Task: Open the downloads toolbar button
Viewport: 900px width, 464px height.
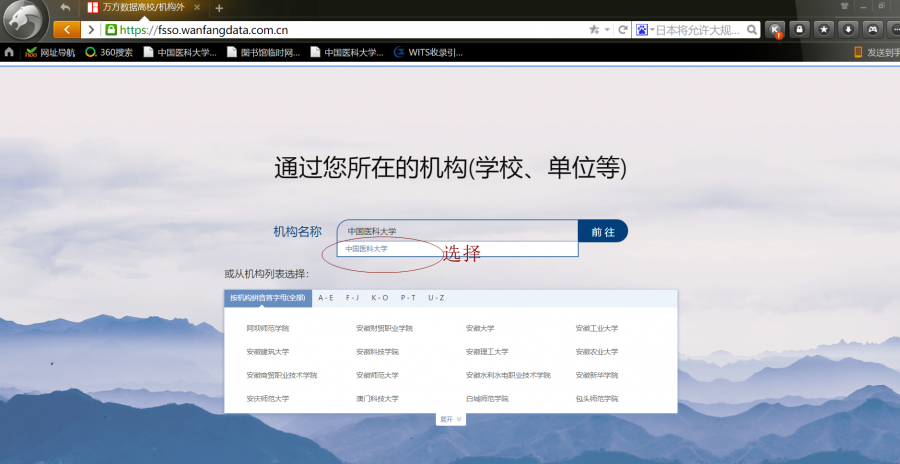Action: pyautogui.click(x=848, y=29)
